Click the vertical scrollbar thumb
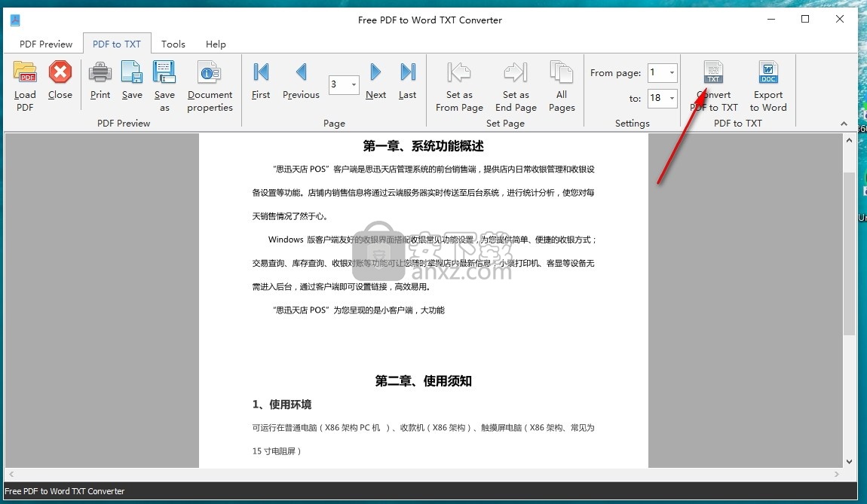This screenshot has width=867, height=504. [850, 253]
